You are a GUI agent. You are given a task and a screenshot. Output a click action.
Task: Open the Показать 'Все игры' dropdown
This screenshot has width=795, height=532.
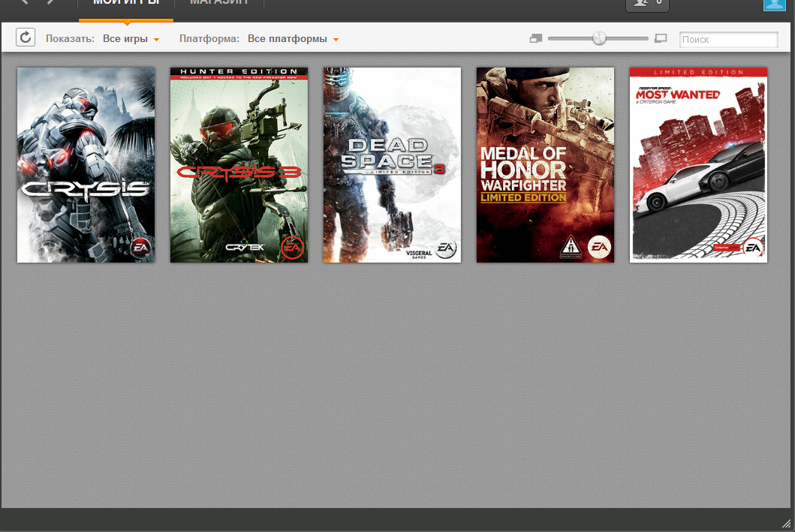(131, 39)
